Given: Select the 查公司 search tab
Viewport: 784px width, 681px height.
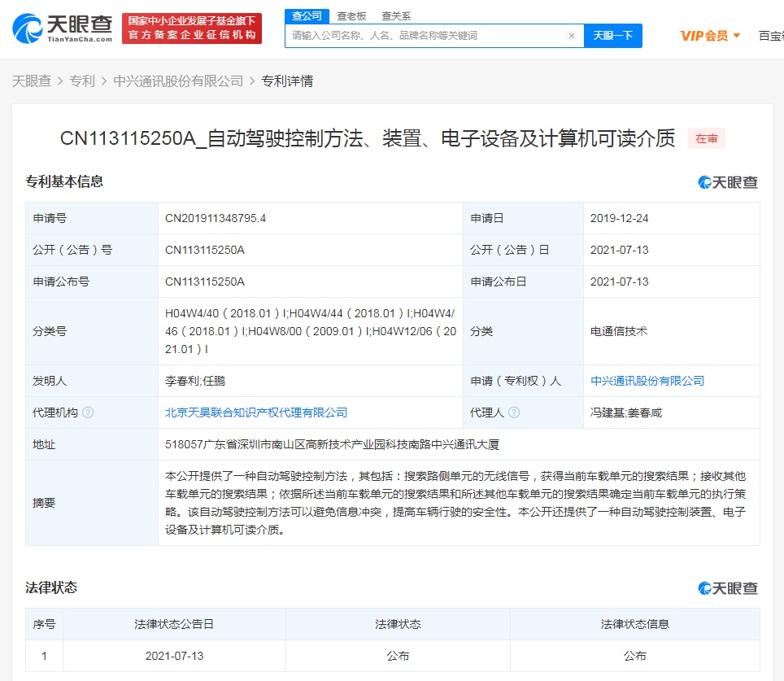Looking at the screenshot, I should 307,15.
